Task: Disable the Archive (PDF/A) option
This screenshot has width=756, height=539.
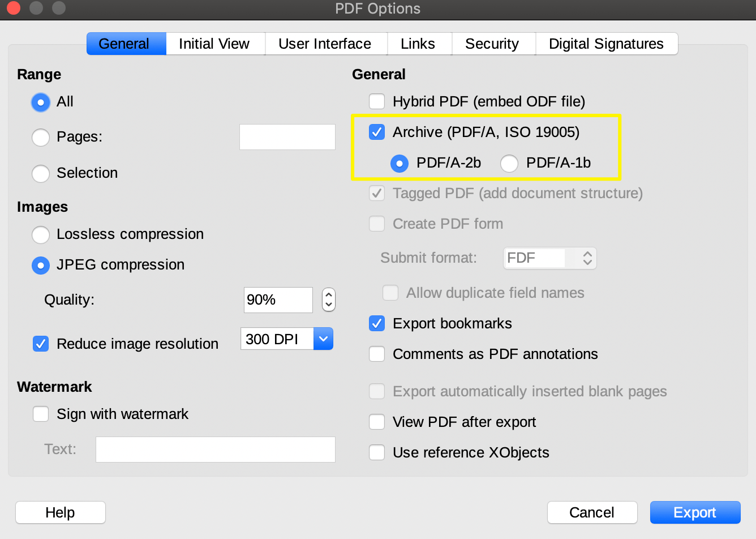Action: [x=377, y=132]
